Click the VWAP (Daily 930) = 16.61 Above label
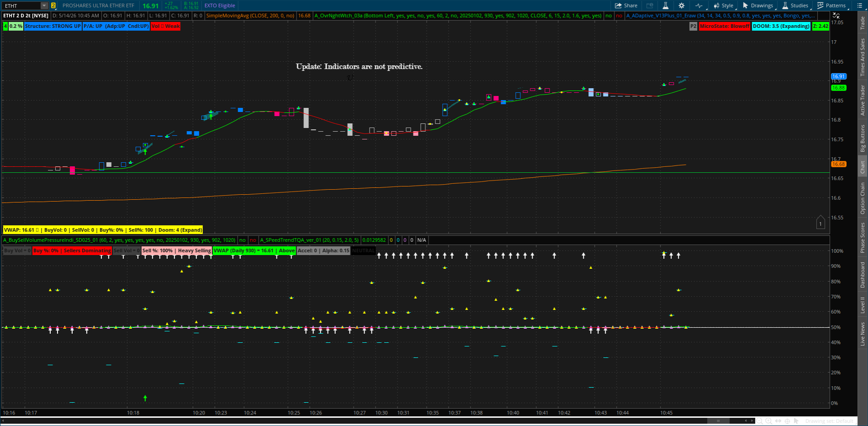The width and height of the screenshot is (868, 426). 254,250
